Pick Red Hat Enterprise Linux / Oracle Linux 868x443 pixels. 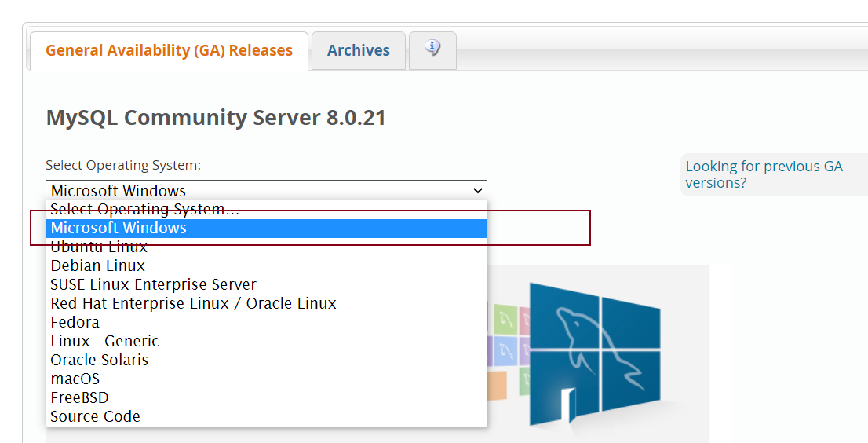coord(266,303)
